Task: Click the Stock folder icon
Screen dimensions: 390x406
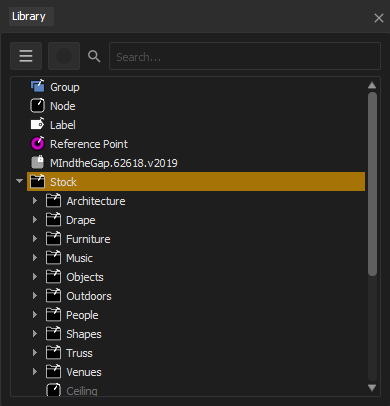Action: coord(38,182)
